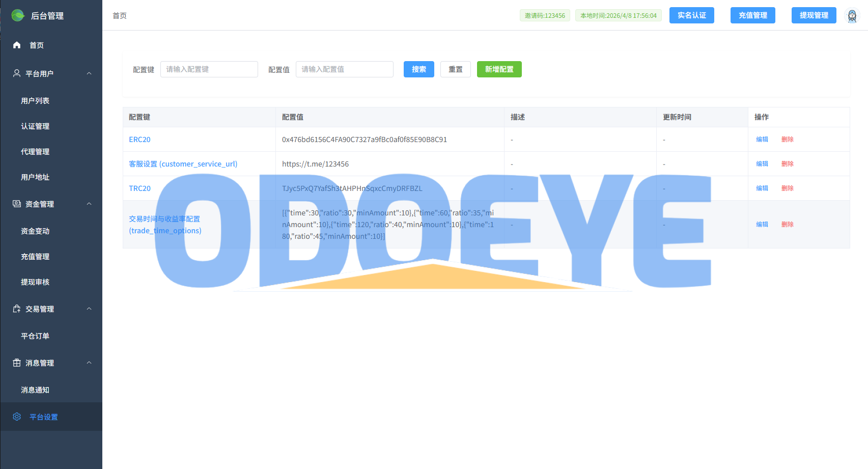868x469 pixels.
Task: Open 首页 in the sidebar
Action: pyautogui.click(x=51, y=45)
